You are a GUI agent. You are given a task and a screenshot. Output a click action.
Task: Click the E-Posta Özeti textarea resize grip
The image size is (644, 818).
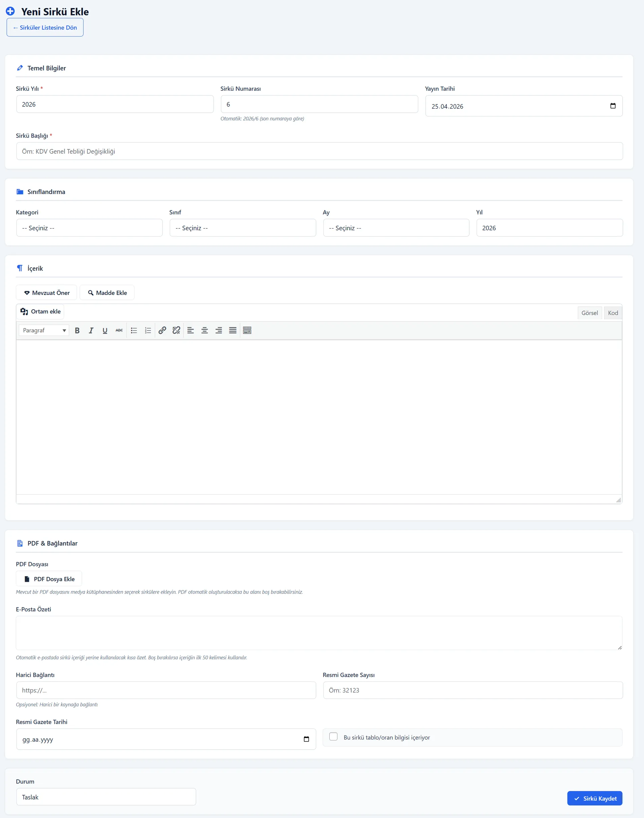point(620,647)
